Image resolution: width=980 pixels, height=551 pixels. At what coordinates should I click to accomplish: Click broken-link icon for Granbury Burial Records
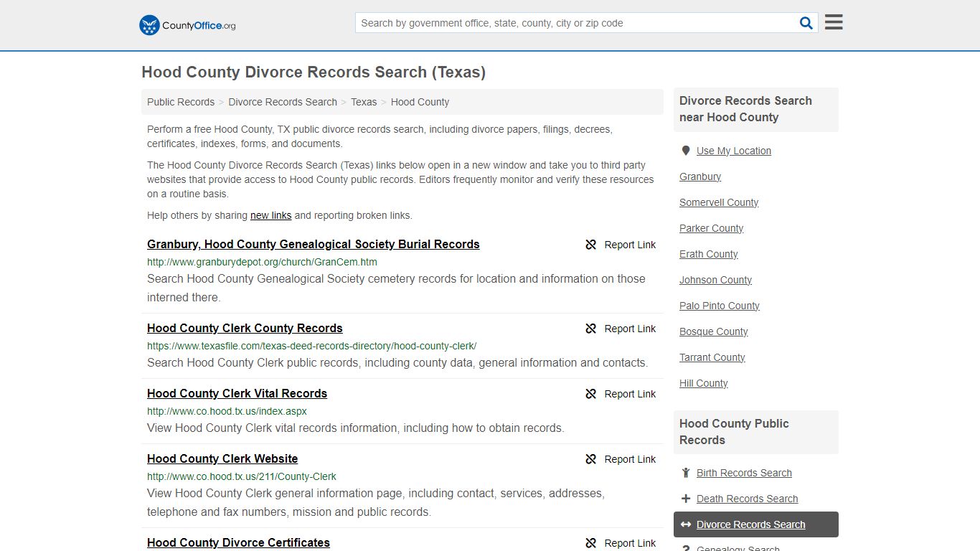591,245
